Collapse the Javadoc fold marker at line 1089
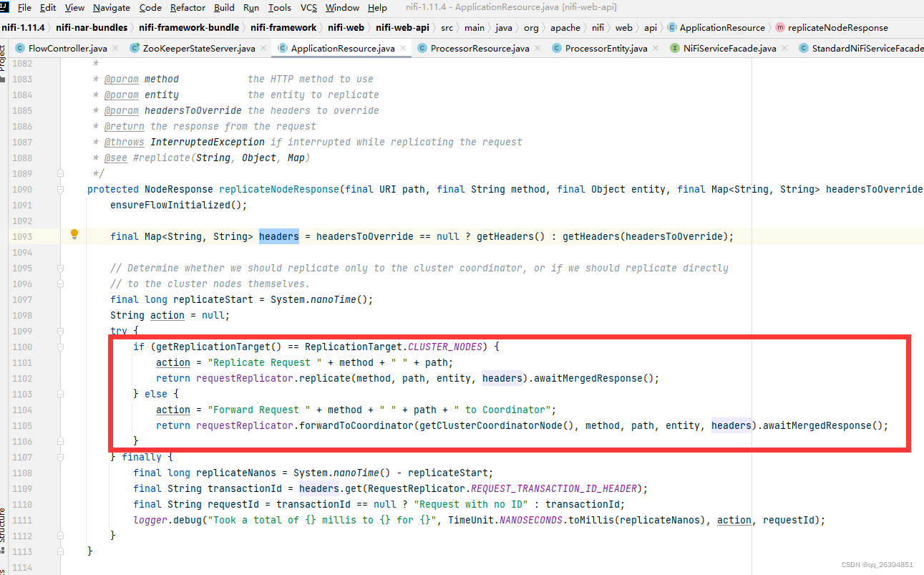Viewport: 924px width, 575px height. 61,173
